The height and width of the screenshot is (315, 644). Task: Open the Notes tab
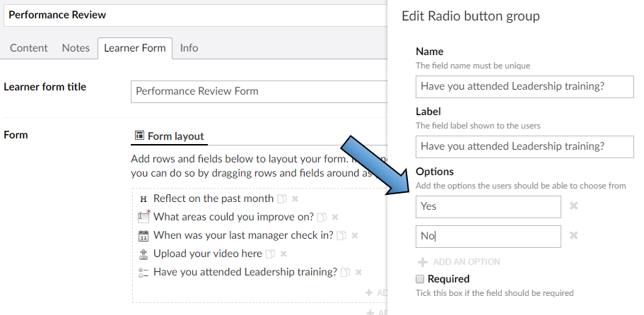coord(76,48)
